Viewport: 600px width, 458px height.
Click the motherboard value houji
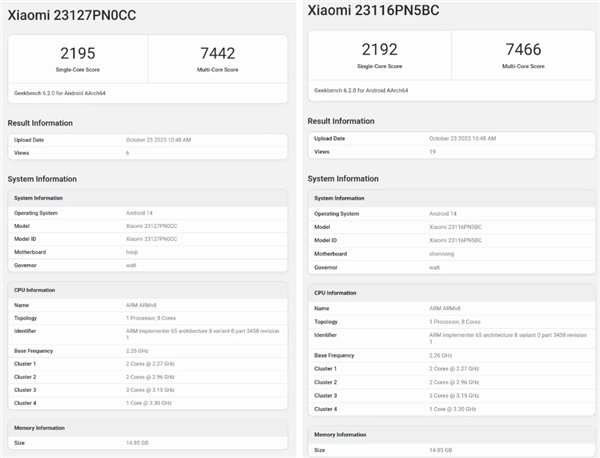[x=134, y=252]
